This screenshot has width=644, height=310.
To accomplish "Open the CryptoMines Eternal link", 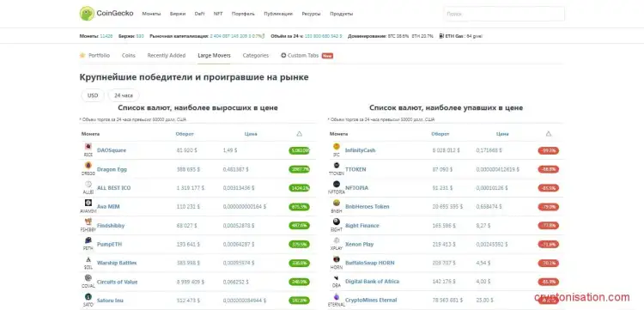I will point(371,301).
